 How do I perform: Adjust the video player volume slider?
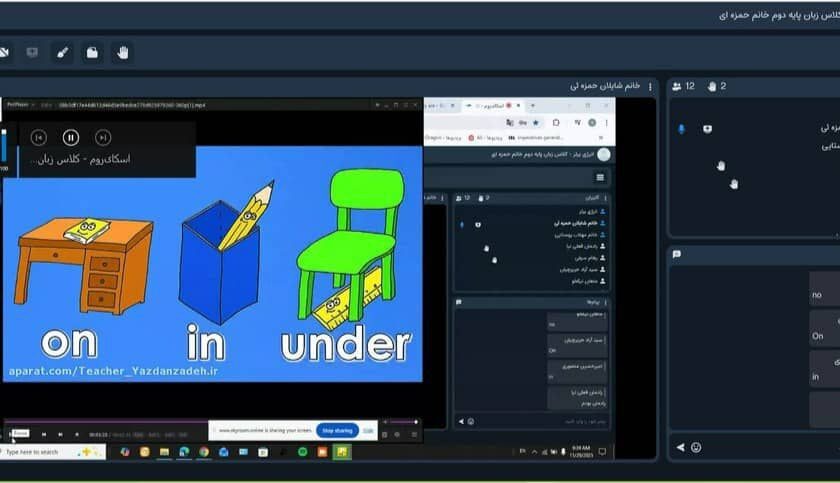404,422
